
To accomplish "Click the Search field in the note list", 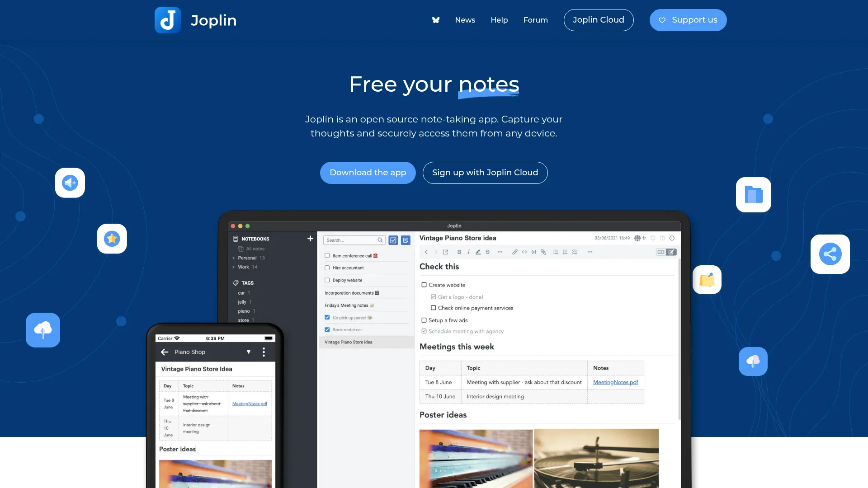I will click(353, 240).
